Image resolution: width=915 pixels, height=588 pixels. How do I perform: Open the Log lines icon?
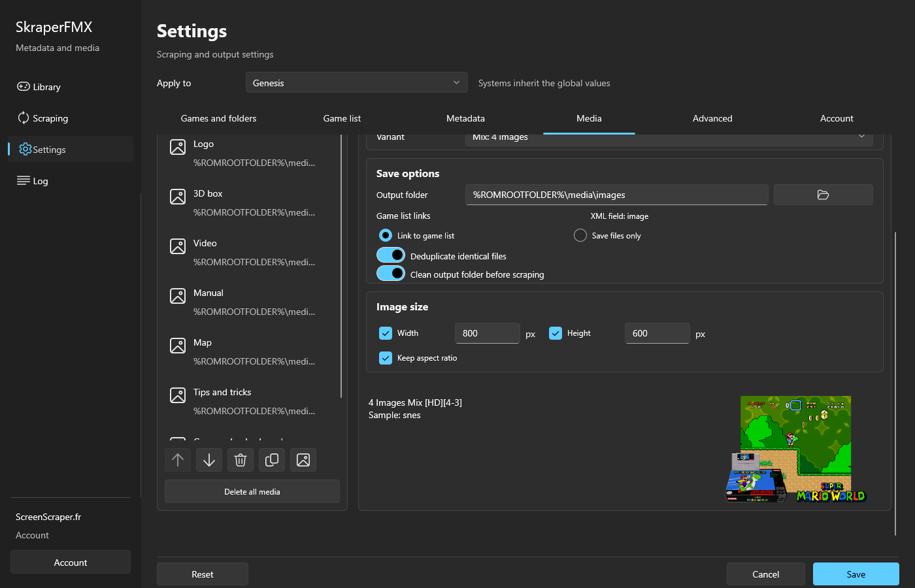(24, 180)
